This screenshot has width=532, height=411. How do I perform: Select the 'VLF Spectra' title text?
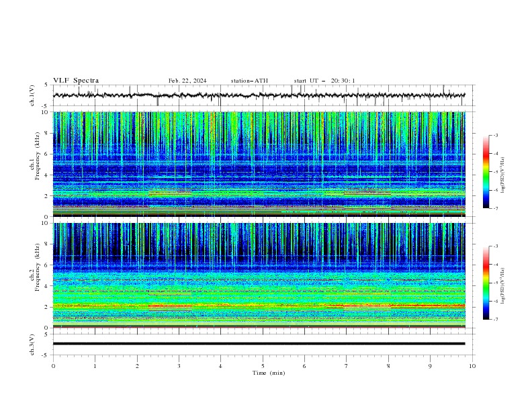click(x=76, y=81)
